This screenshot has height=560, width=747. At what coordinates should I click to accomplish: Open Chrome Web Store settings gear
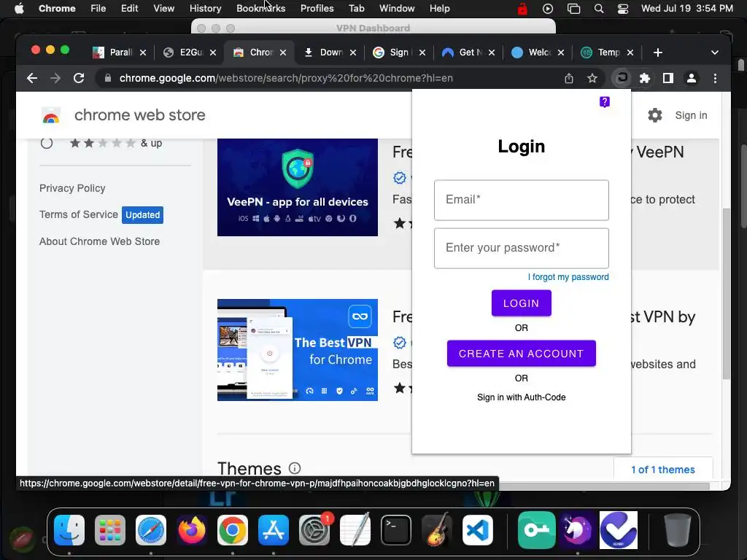tap(654, 115)
